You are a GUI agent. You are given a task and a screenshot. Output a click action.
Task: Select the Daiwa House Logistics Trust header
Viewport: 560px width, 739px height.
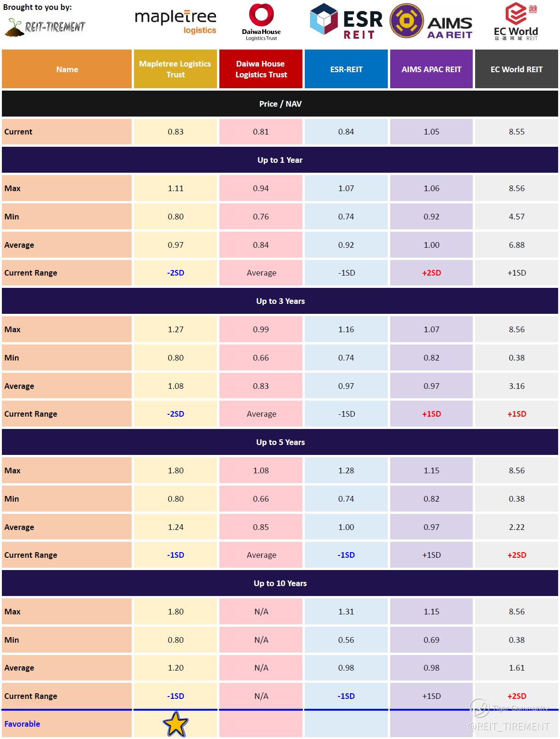261,69
